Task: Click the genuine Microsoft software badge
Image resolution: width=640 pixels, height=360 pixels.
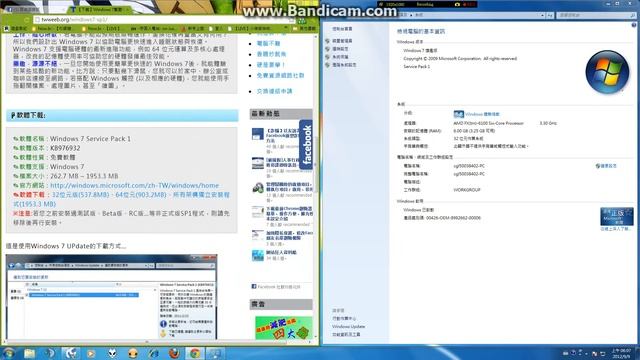Action: click(616, 217)
